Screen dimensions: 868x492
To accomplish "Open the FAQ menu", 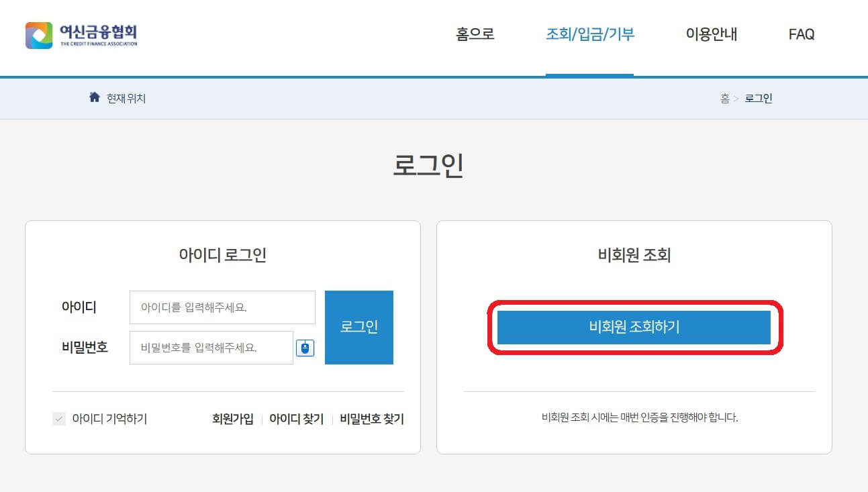I will 802,34.
